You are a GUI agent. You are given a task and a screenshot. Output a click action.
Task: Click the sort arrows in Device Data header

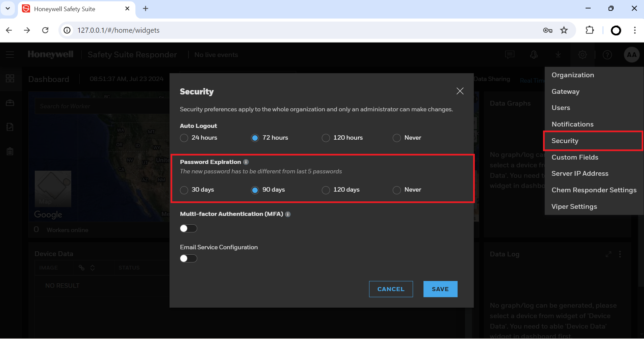coord(93,267)
